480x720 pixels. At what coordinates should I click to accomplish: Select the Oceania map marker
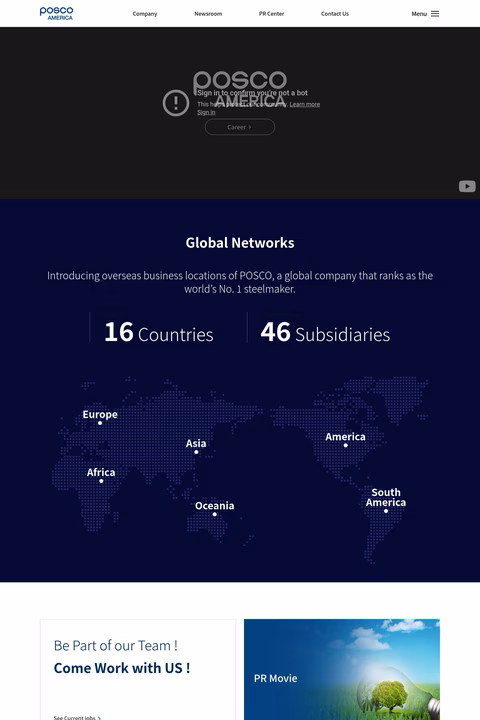(x=215, y=514)
